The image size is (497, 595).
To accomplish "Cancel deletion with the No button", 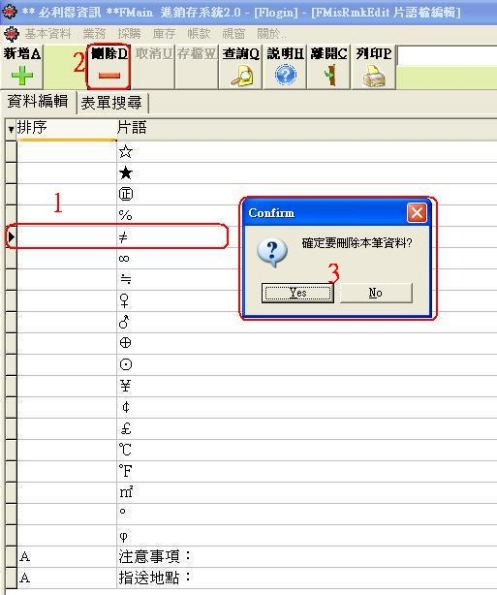I will (x=376, y=293).
